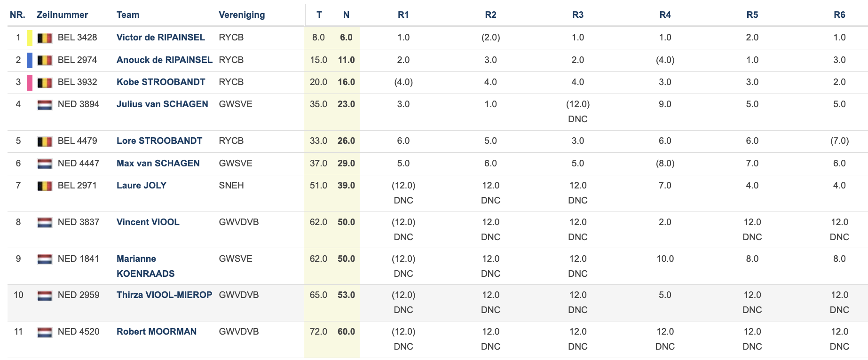The width and height of the screenshot is (868, 360).
Task: Click Belgian flag icon beside BEL 3428
Action: (x=45, y=38)
